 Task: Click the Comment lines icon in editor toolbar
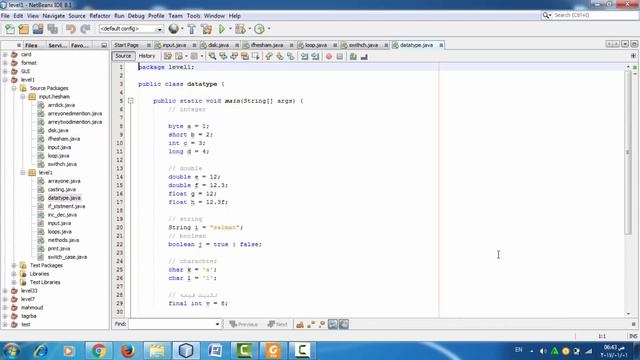353,56
